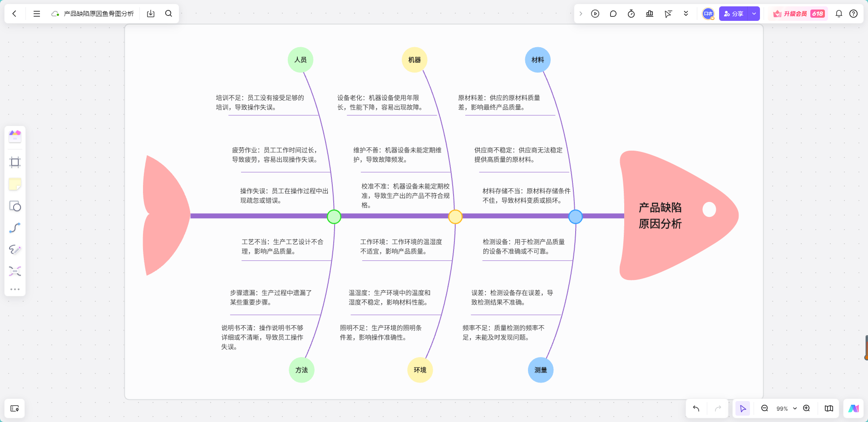The height and width of the screenshot is (422, 868).
Task: Select the 方法 green node
Action: [301, 370]
